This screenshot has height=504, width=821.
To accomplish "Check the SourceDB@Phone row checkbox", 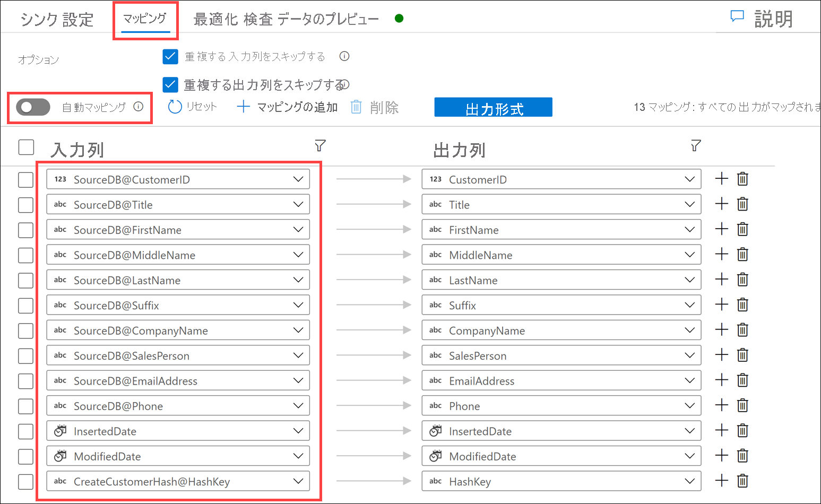I will tap(25, 406).
